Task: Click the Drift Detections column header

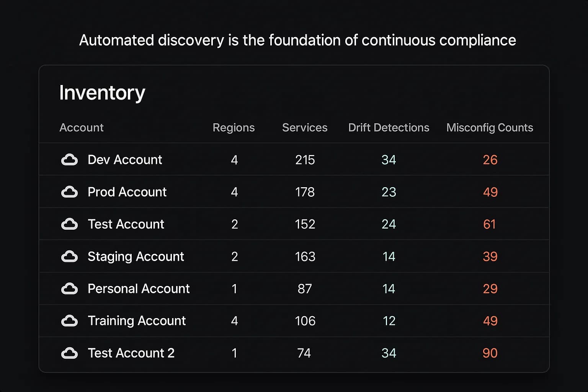Action: [389, 127]
